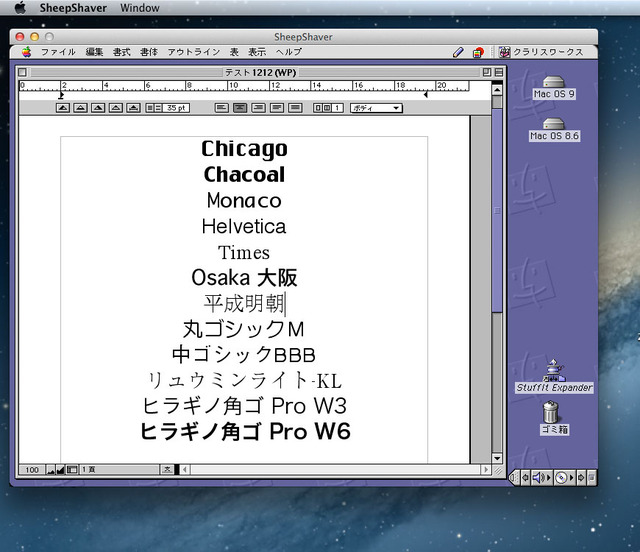Screen dimensions: 640x552
Task: Open the ボディ style dropdown
Action: tap(376, 108)
